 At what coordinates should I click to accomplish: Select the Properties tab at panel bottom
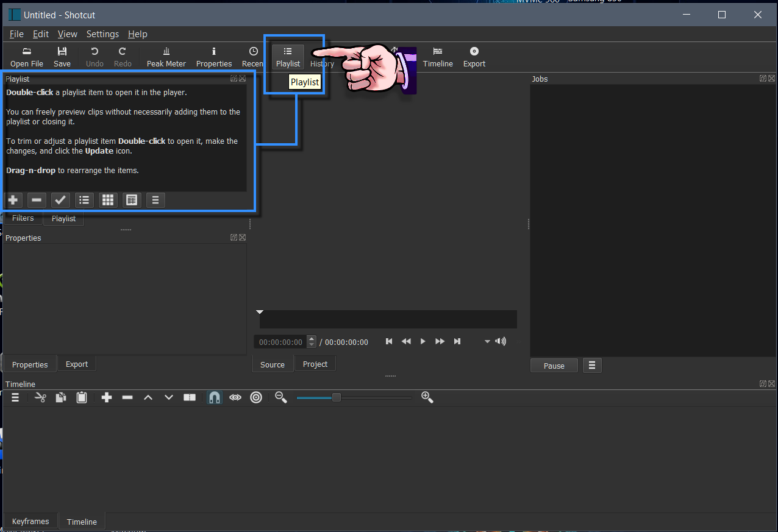tap(30, 364)
